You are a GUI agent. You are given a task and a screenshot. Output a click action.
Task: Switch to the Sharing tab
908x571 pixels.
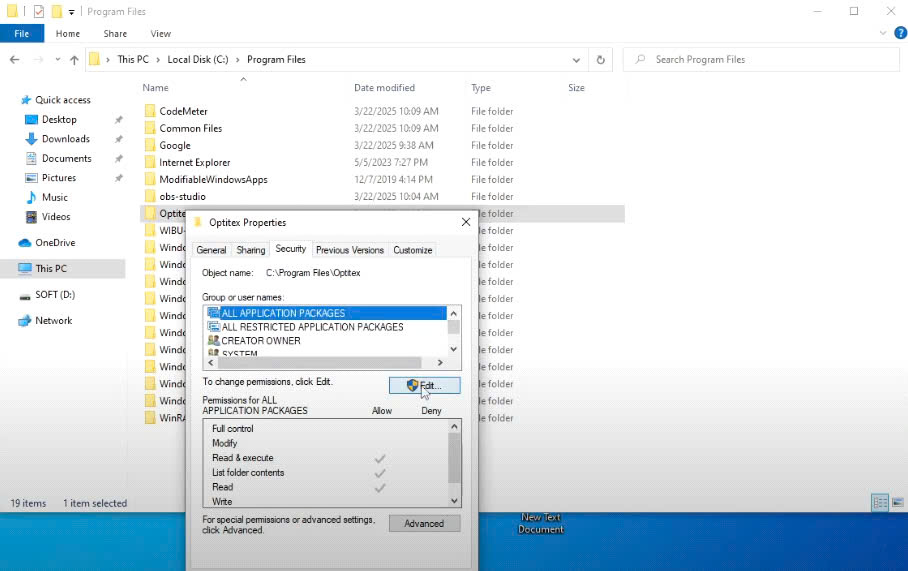tap(251, 250)
